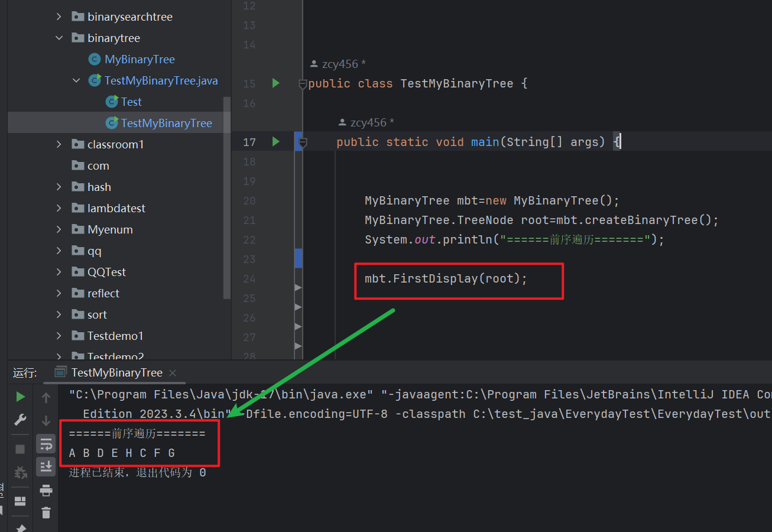The height and width of the screenshot is (532, 772).
Task: Click line number 20 in the editor gutter
Action: tap(249, 200)
